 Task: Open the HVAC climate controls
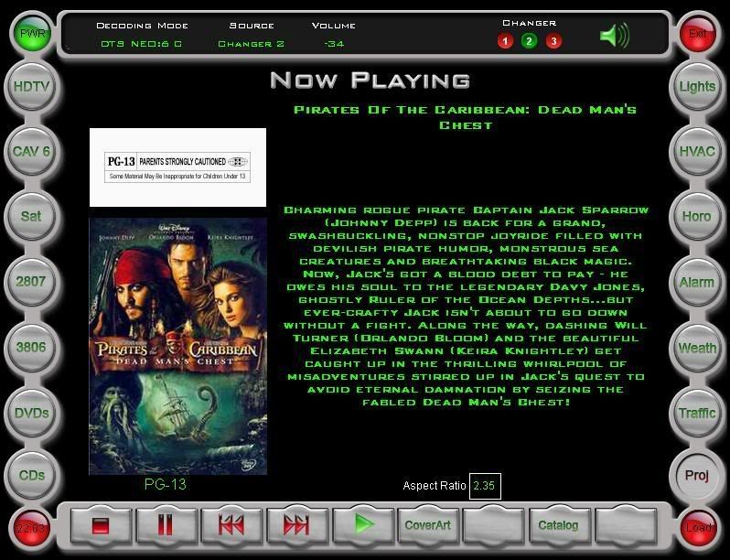(x=697, y=152)
